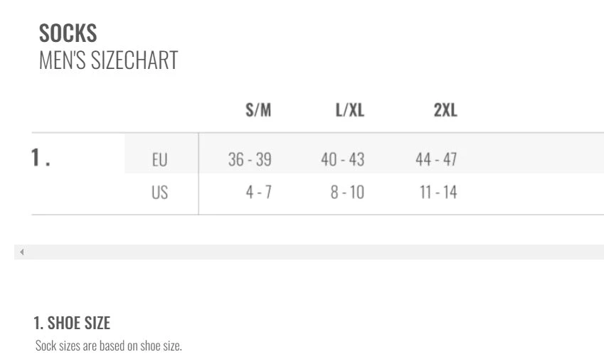This screenshot has width=604, height=364.
Task: Click the MEN'S SIZECHART subtitle
Action: pos(108,60)
